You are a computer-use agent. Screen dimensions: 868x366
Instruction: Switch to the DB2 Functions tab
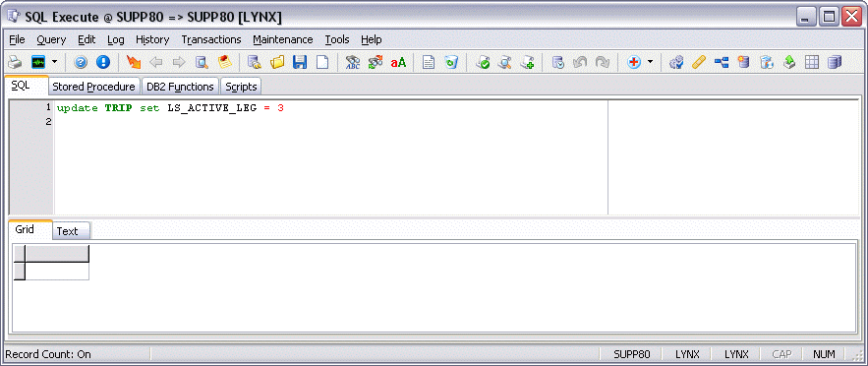[x=180, y=87]
